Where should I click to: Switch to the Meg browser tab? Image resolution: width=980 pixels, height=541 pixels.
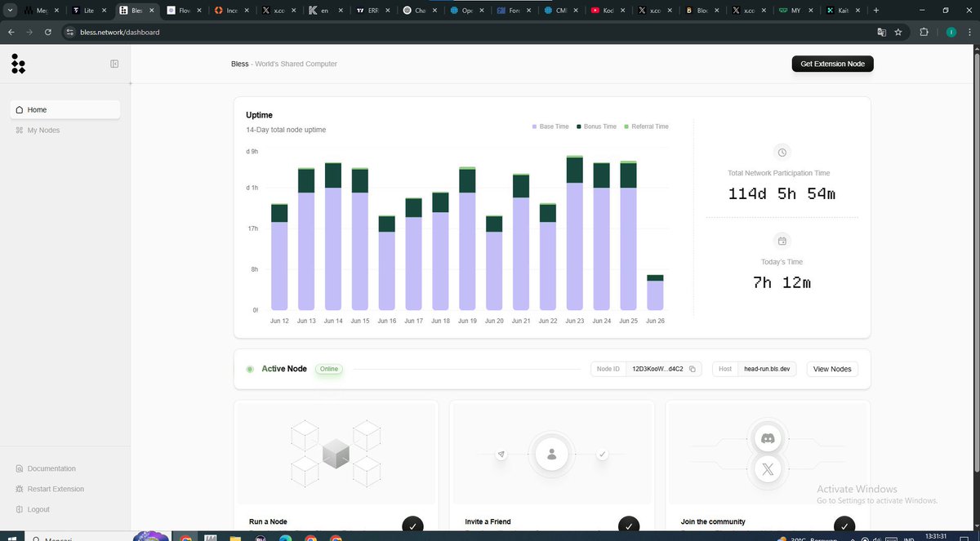coord(39,11)
